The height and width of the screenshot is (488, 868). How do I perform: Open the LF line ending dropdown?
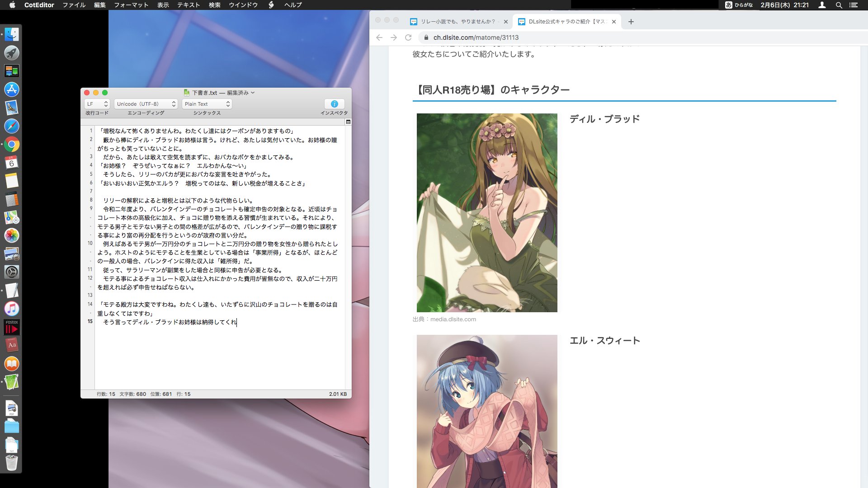click(x=97, y=104)
